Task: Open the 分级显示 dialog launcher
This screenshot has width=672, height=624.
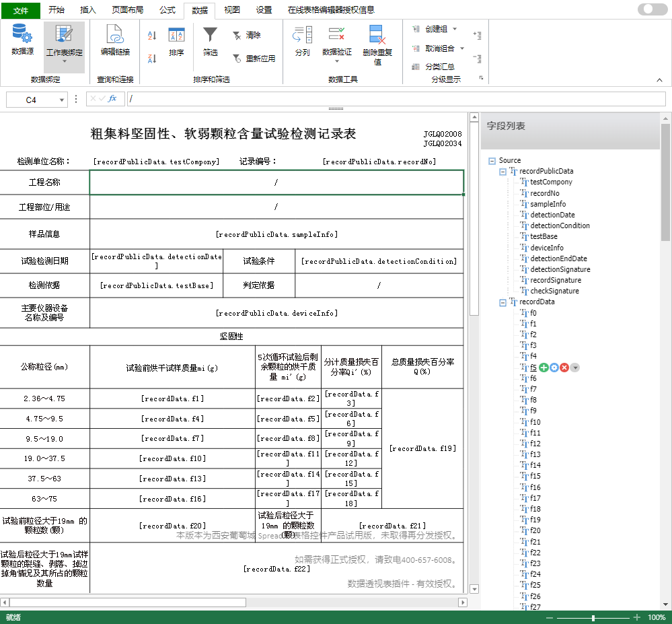Action: 481,78
